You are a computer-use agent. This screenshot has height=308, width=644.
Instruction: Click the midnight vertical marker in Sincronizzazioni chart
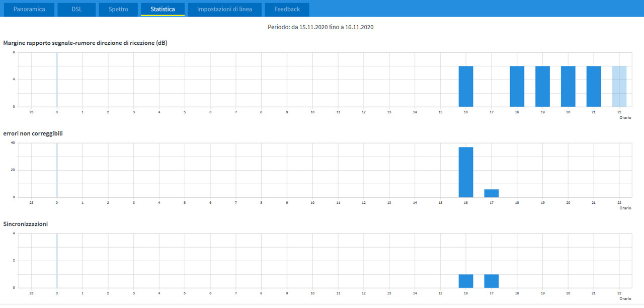coord(57,261)
